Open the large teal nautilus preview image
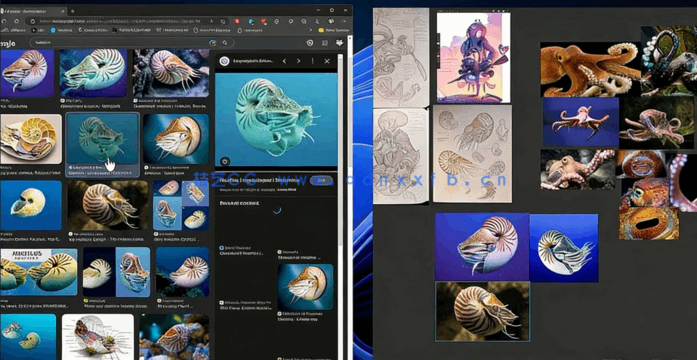Viewport: 697px width, 360px height. click(x=276, y=120)
